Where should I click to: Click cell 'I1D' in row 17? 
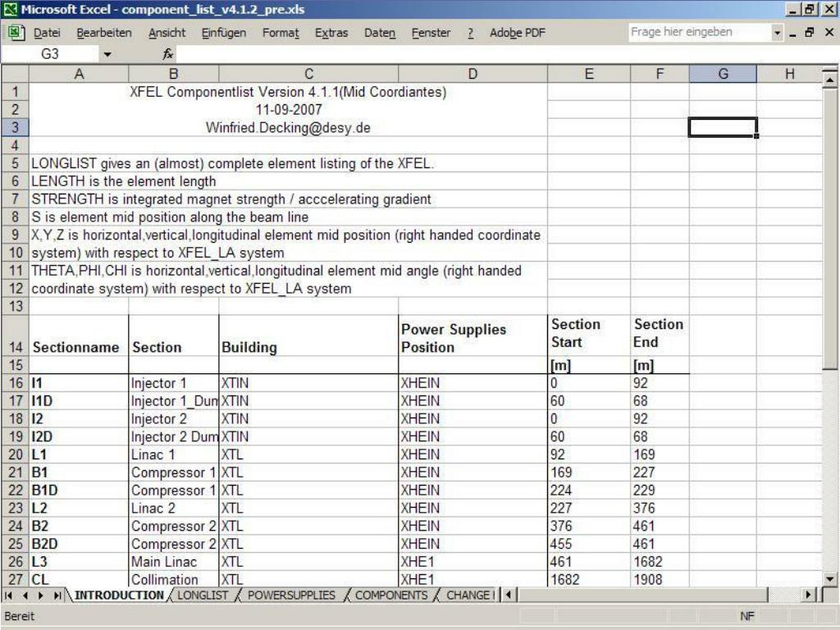79,400
